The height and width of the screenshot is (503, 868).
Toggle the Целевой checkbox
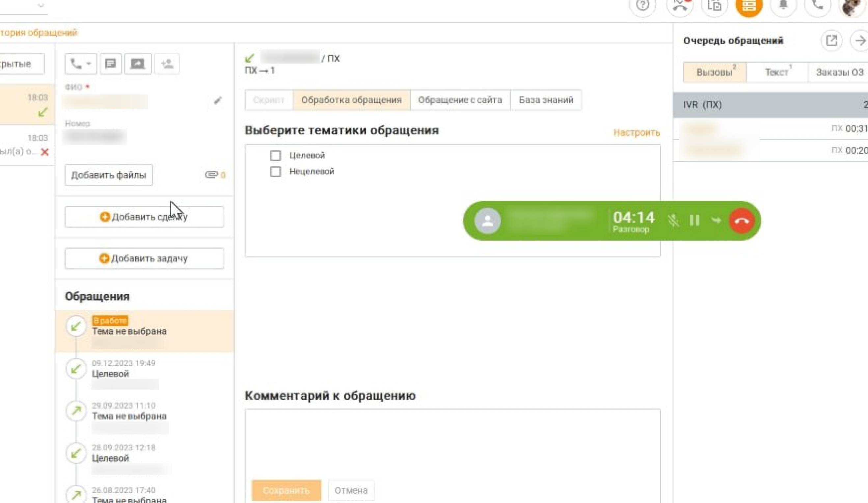coord(274,155)
